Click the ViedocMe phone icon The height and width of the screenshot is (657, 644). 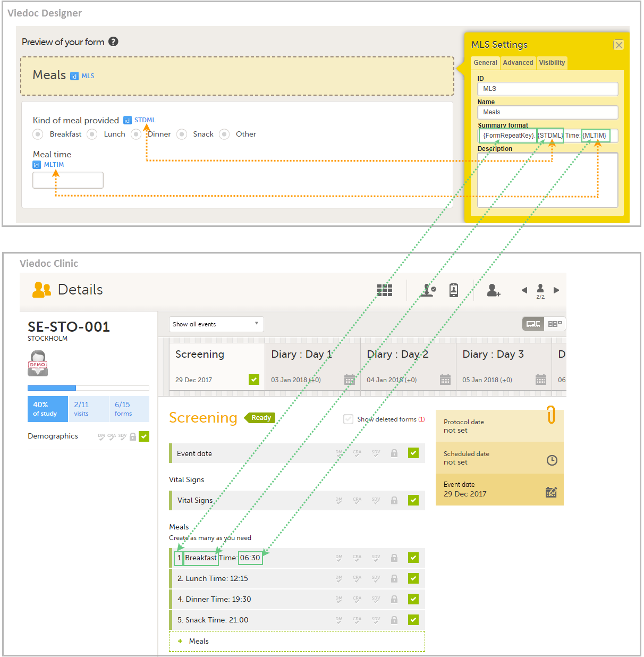(453, 290)
